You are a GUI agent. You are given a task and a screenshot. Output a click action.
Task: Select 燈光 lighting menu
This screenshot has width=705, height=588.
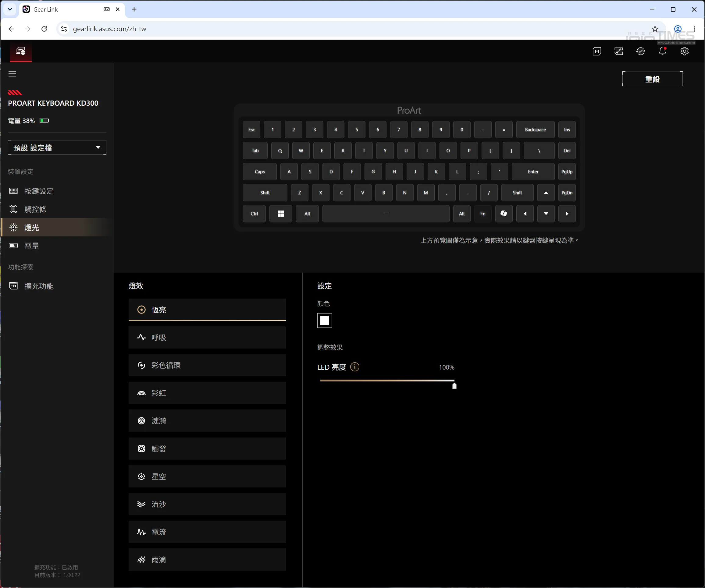click(x=57, y=227)
